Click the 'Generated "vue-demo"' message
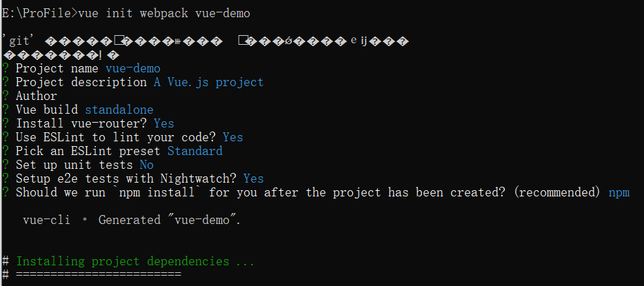Image resolution: width=644 pixels, height=286 pixels. pos(170,220)
